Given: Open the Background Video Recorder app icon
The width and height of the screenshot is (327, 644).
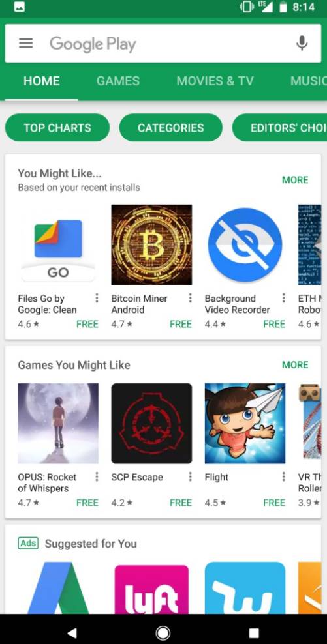Looking at the screenshot, I should (x=245, y=245).
